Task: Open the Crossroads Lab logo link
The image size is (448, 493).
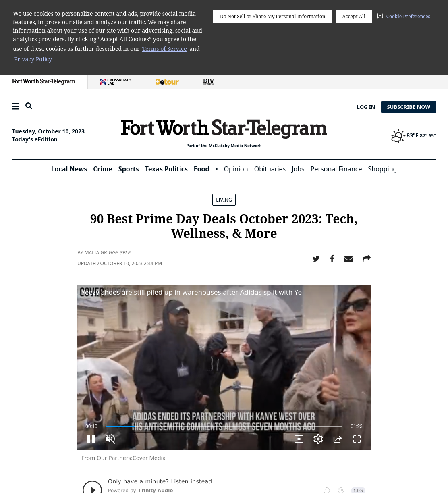Action: click(116, 81)
